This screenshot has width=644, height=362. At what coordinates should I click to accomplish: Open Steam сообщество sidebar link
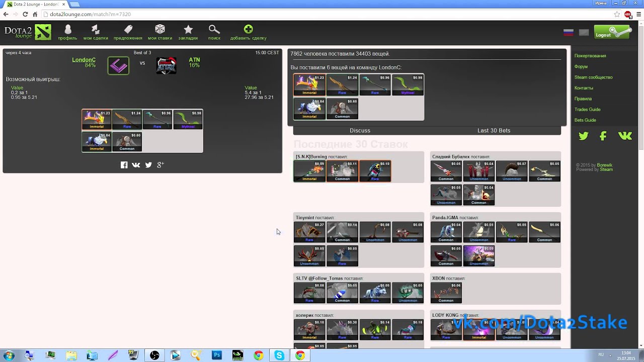point(594,77)
